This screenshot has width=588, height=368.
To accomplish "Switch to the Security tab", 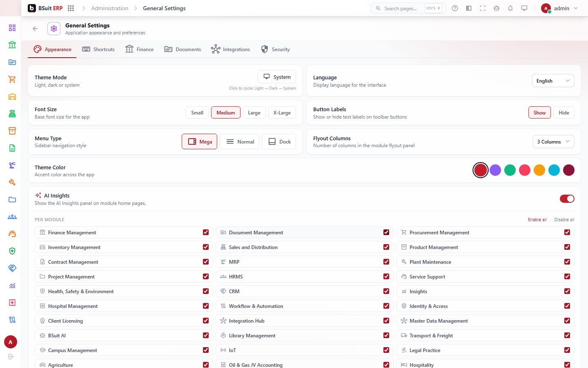I will click(275, 49).
